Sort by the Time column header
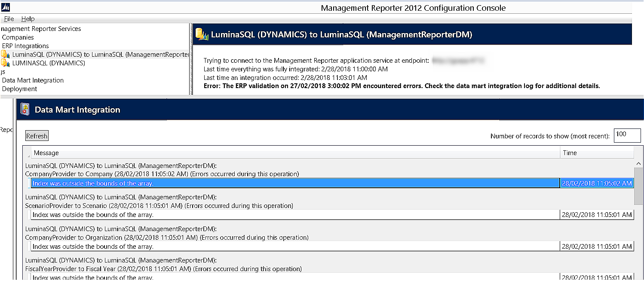 [597, 153]
